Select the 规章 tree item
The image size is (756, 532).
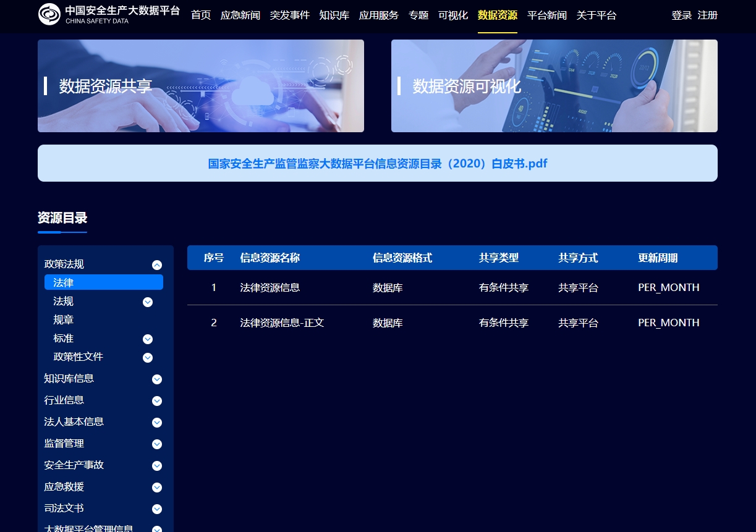tap(64, 320)
